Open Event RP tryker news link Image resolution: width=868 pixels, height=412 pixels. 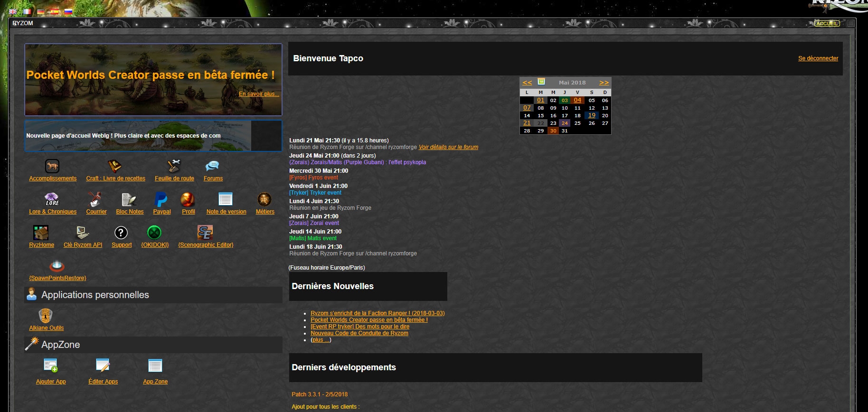pyautogui.click(x=360, y=327)
